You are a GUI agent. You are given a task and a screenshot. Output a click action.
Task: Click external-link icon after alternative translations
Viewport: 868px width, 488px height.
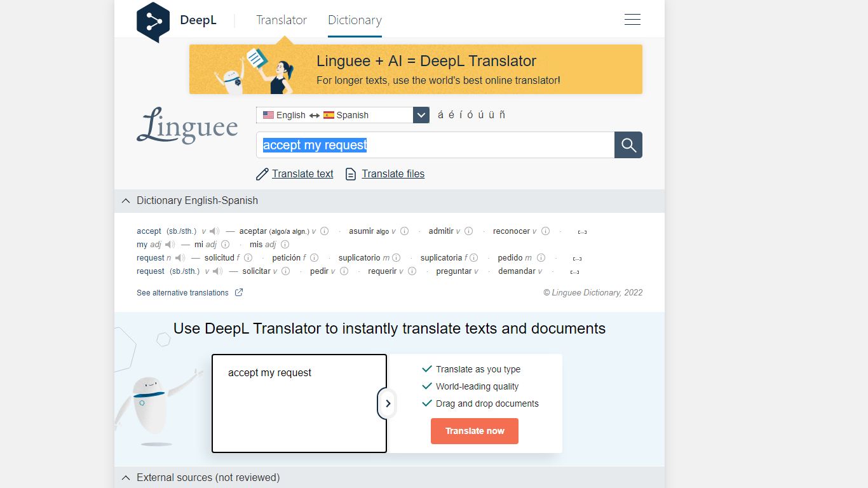tap(239, 293)
